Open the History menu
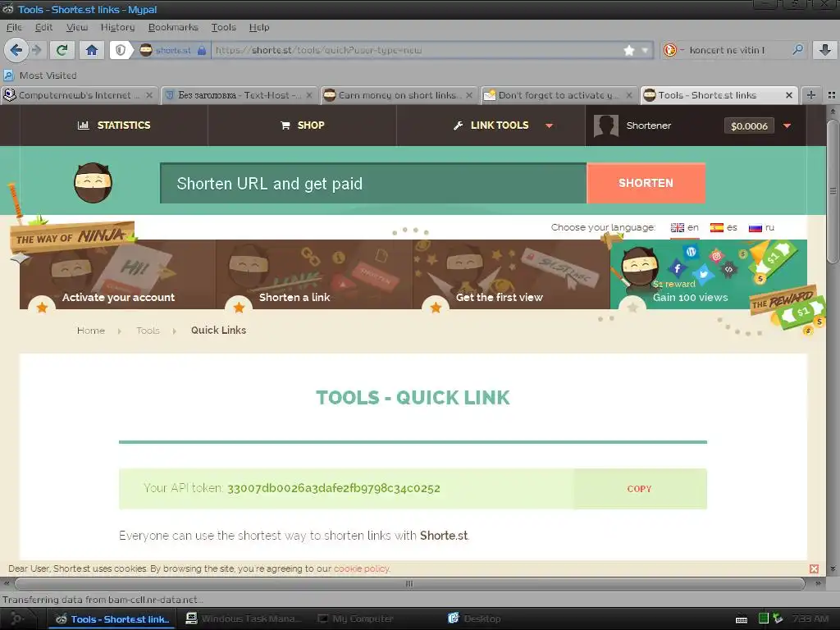 click(x=118, y=27)
